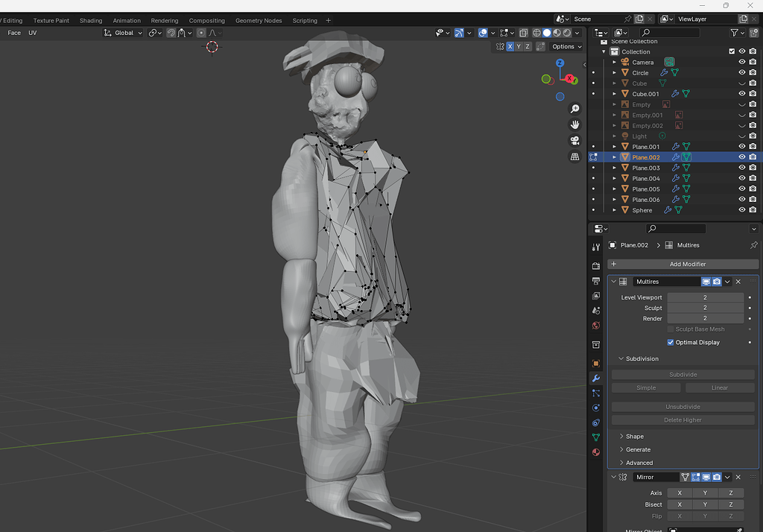Open the Render properties tab
This screenshot has width=763, height=532.
click(x=595, y=266)
